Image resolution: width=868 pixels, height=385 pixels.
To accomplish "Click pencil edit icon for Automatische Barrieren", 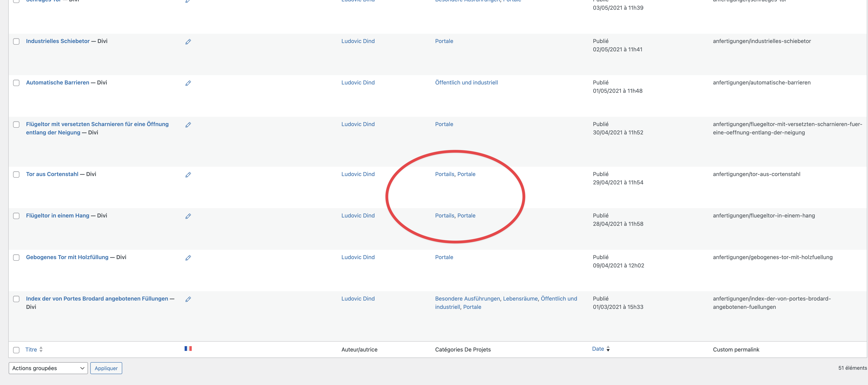I will coord(188,83).
